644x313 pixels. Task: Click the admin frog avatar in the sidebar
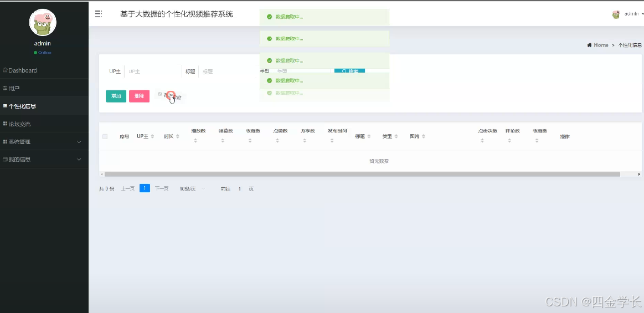(x=43, y=23)
